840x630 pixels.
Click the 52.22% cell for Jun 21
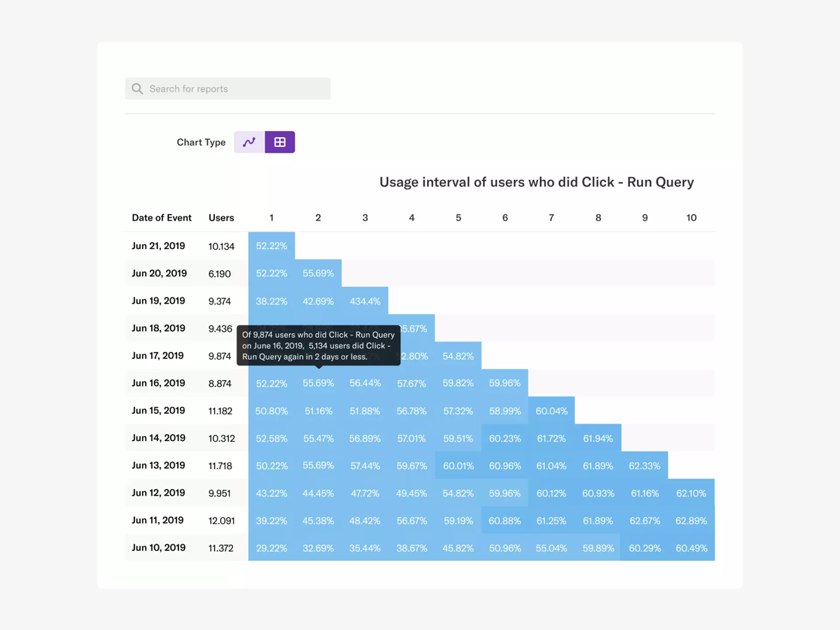(272, 246)
